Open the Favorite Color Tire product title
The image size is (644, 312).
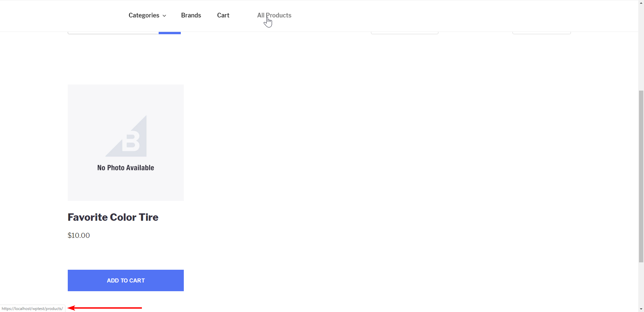(x=113, y=217)
